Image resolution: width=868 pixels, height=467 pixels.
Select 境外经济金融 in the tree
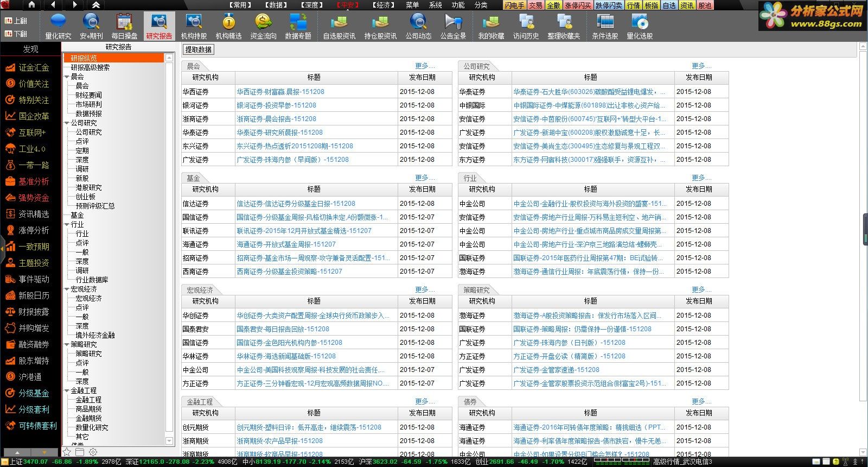[95, 336]
